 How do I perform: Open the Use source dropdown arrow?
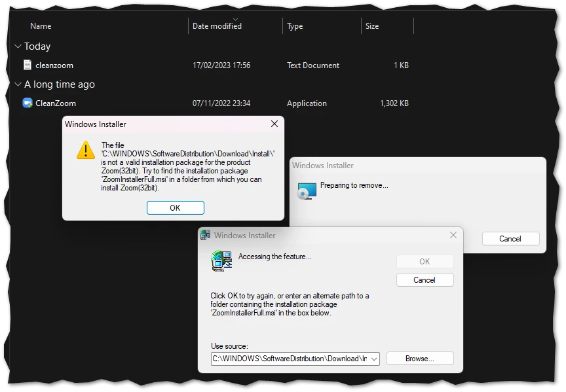(x=374, y=359)
